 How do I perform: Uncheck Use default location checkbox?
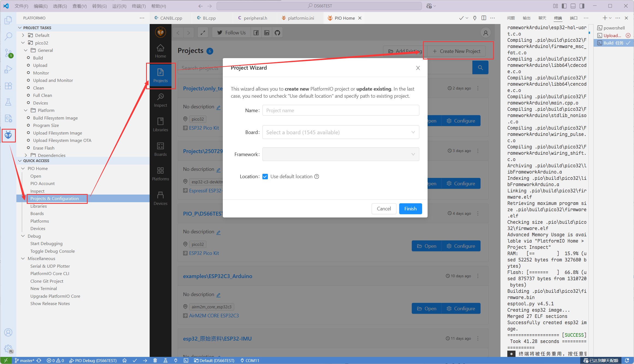coord(265,177)
